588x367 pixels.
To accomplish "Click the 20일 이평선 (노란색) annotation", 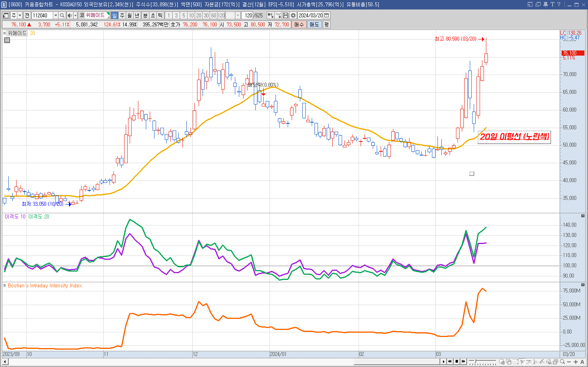I will (514, 137).
